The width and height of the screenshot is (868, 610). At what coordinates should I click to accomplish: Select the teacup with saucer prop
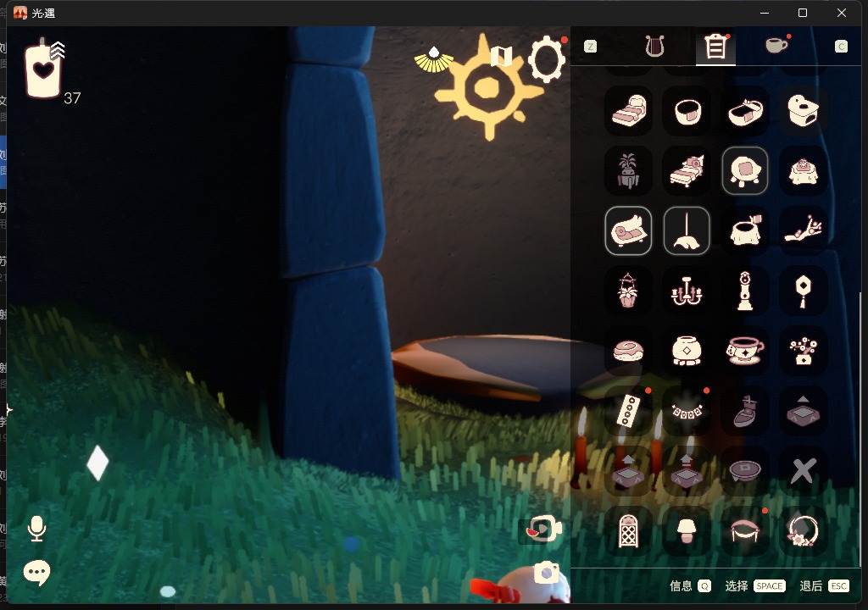click(x=744, y=351)
